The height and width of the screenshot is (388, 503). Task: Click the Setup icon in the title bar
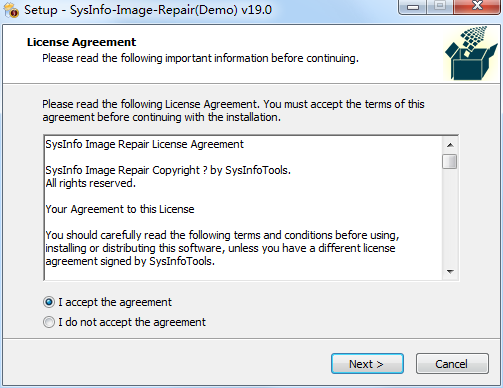click(11, 9)
